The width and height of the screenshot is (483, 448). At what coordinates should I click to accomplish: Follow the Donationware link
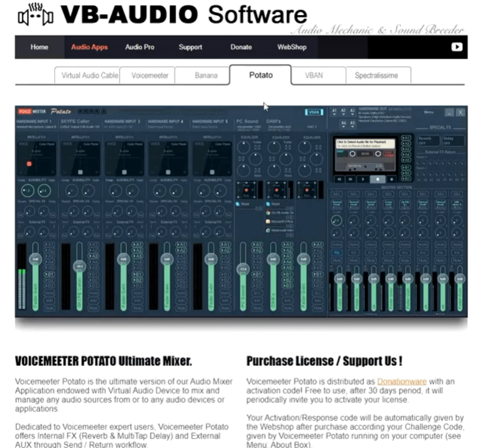pos(401,381)
